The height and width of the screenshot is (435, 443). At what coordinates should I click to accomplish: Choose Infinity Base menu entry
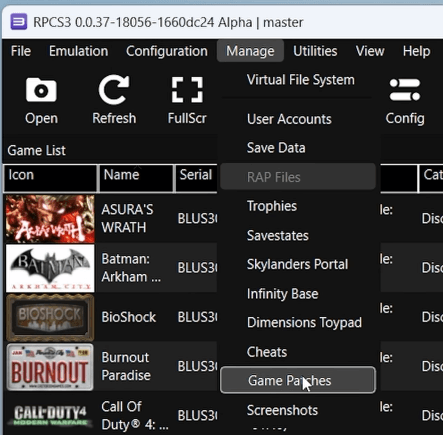pyautogui.click(x=298, y=294)
